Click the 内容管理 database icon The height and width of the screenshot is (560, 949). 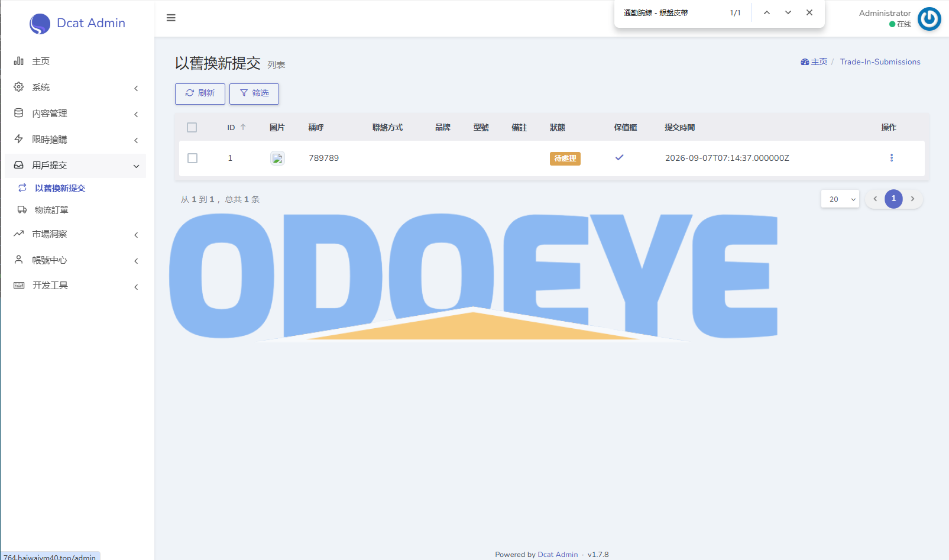19,113
